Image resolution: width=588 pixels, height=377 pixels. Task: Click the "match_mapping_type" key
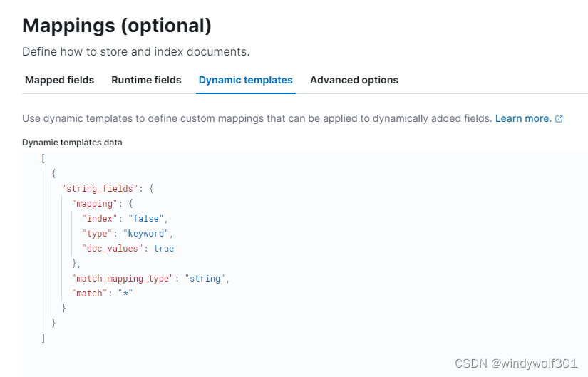[x=123, y=279]
